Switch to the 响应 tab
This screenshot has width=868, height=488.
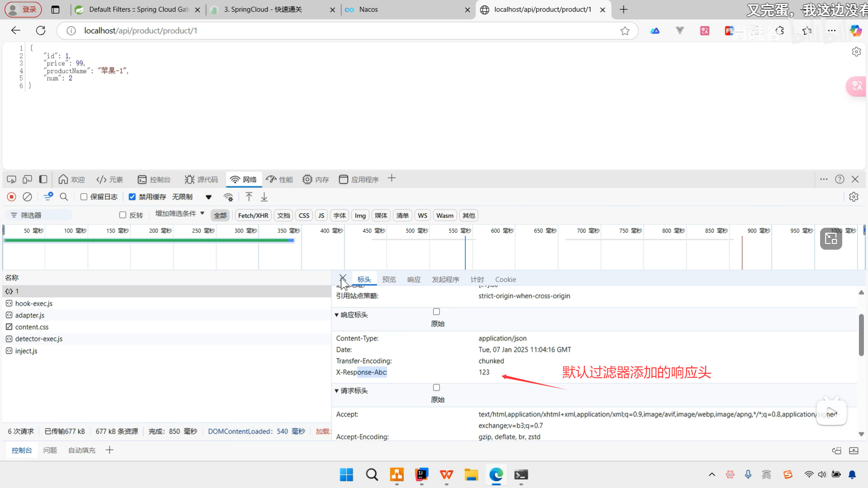click(x=414, y=280)
